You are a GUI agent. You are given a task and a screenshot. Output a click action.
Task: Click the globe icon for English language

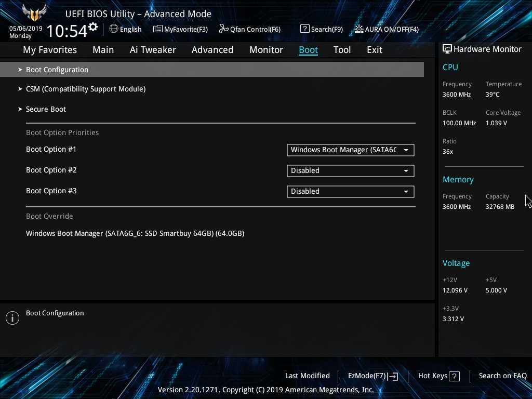pyautogui.click(x=114, y=29)
